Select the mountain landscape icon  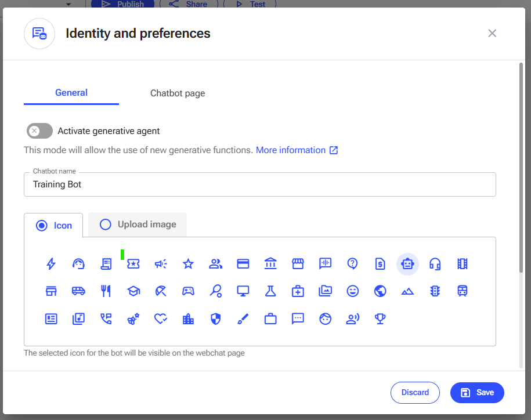408,291
